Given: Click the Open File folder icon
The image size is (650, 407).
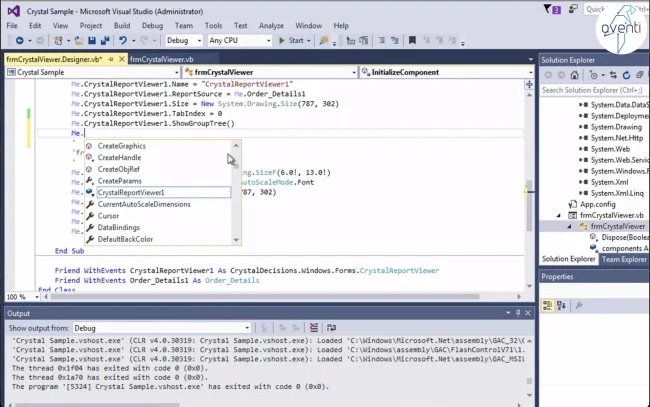Looking at the screenshot, I should (x=79, y=41).
